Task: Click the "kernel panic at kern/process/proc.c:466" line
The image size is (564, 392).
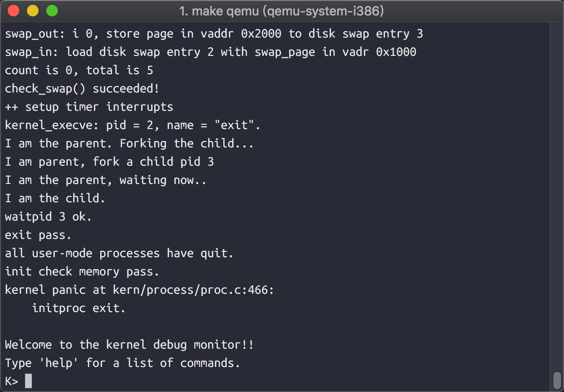Action: click(139, 290)
